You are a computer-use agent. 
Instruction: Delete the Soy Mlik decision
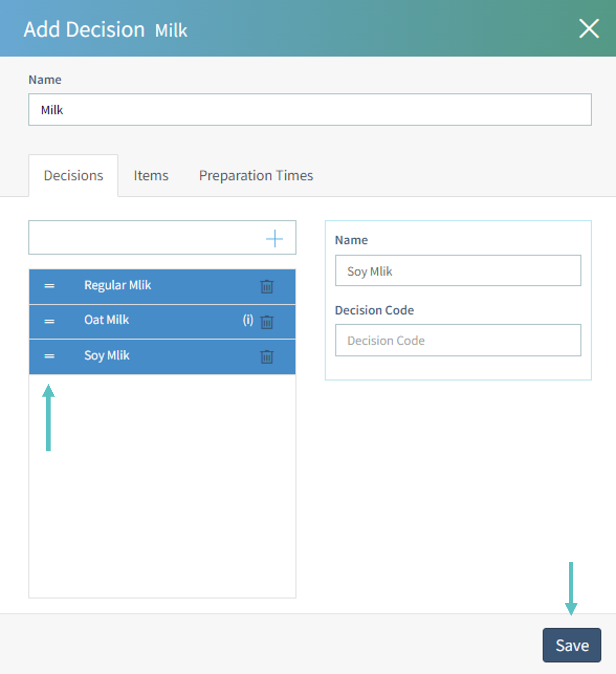pyautogui.click(x=266, y=357)
